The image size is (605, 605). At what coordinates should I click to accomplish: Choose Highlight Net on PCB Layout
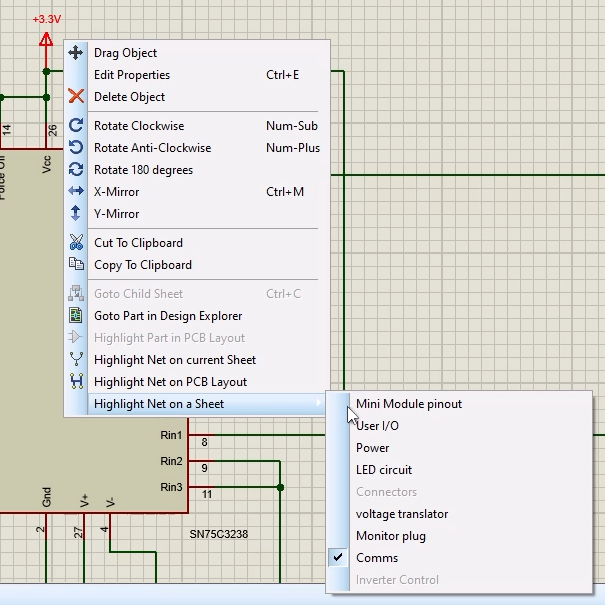[208, 382]
